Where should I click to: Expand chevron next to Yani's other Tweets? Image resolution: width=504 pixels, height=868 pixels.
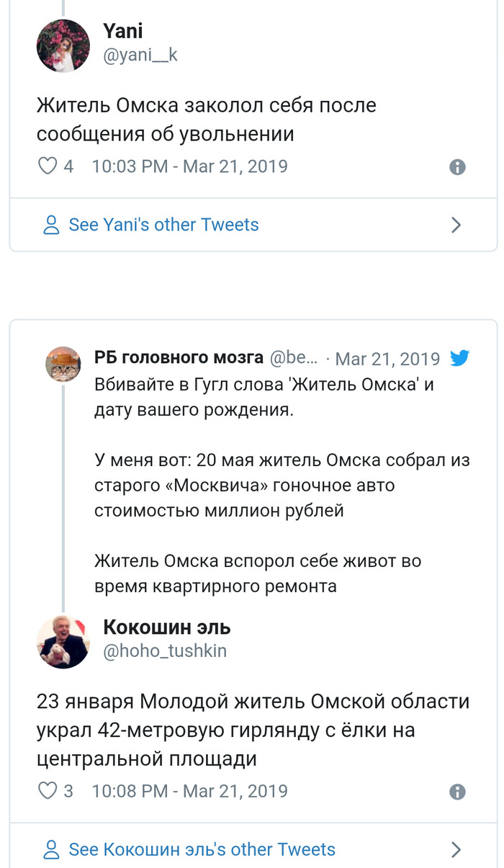[456, 225]
